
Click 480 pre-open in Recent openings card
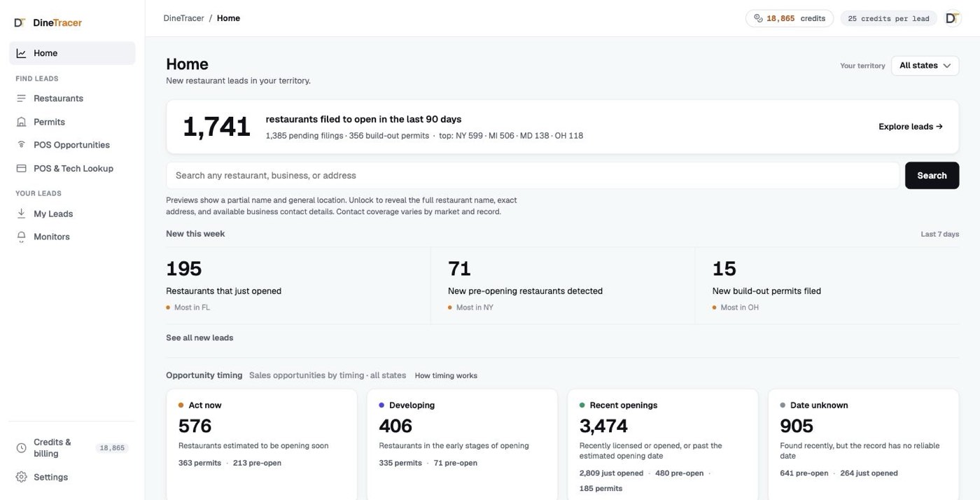point(679,473)
